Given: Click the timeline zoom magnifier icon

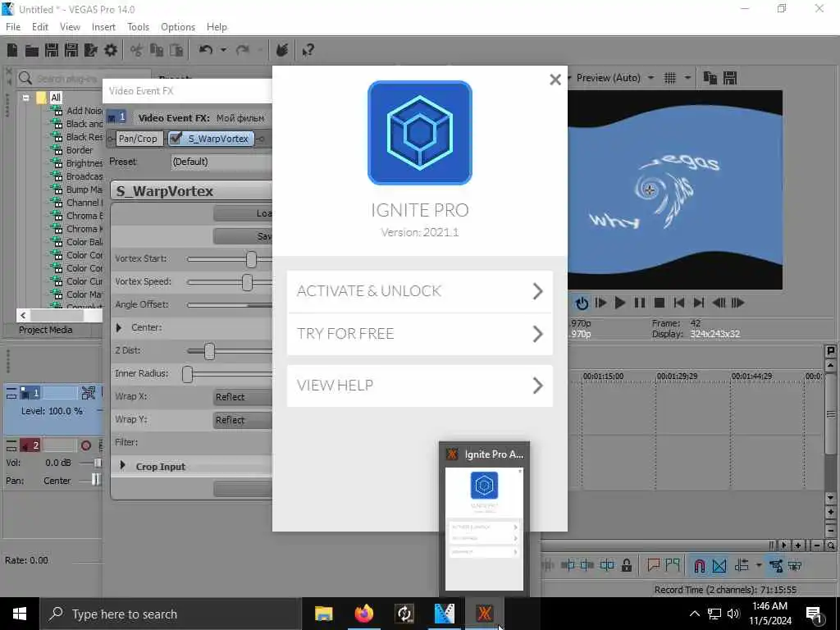Looking at the screenshot, I should pos(830,546).
